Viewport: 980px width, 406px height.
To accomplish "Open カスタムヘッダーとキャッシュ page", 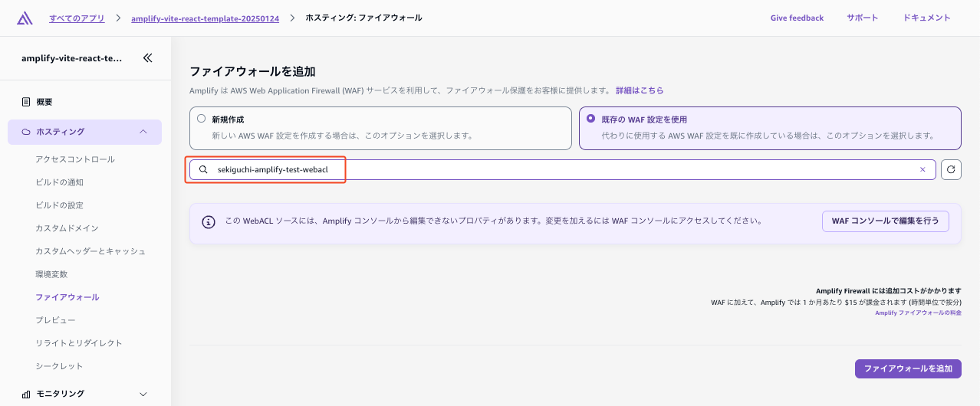I will pos(90,251).
